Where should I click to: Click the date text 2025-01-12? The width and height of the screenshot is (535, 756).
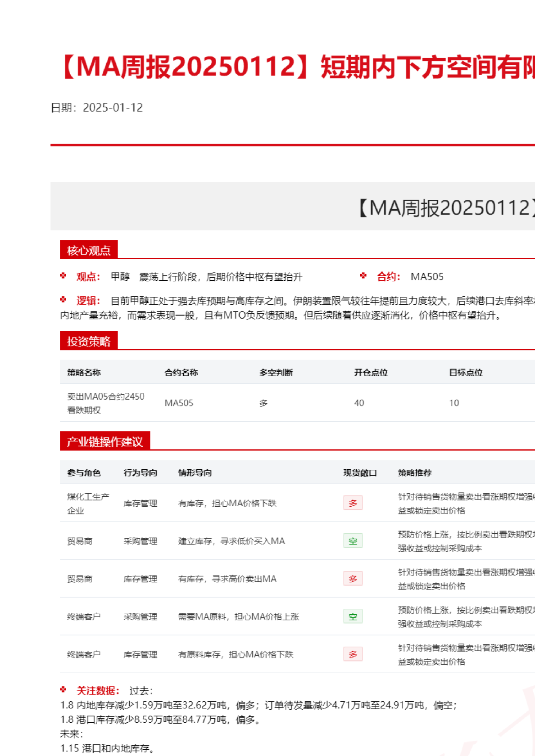tap(113, 108)
